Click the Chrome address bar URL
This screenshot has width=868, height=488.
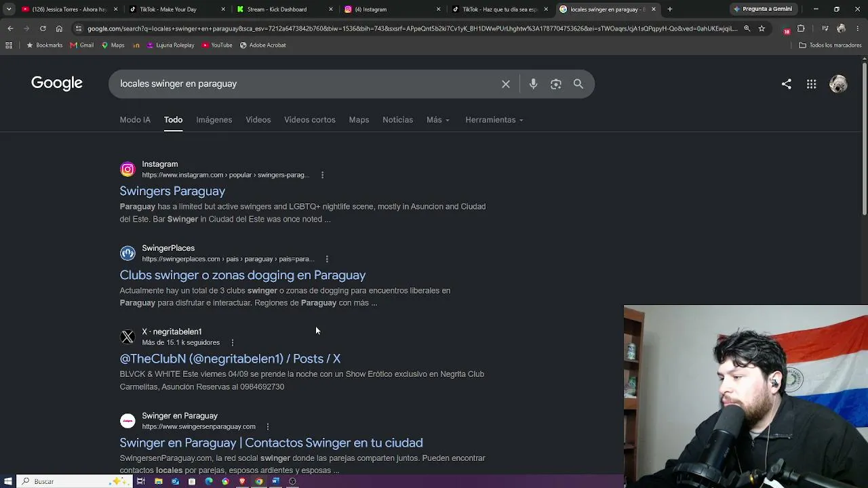(411, 28)
